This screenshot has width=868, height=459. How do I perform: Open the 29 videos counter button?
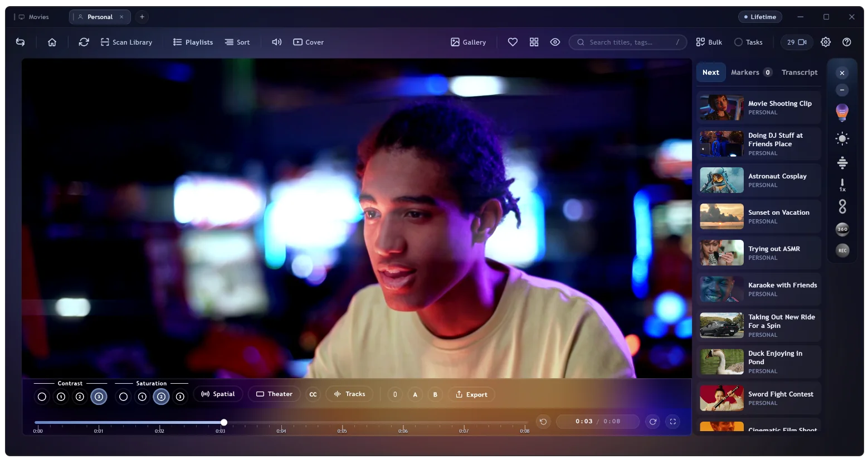click(x=797, y=42)
